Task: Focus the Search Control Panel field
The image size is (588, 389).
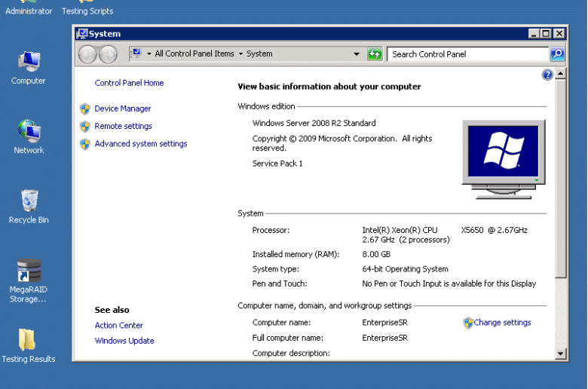Action: 467,54
